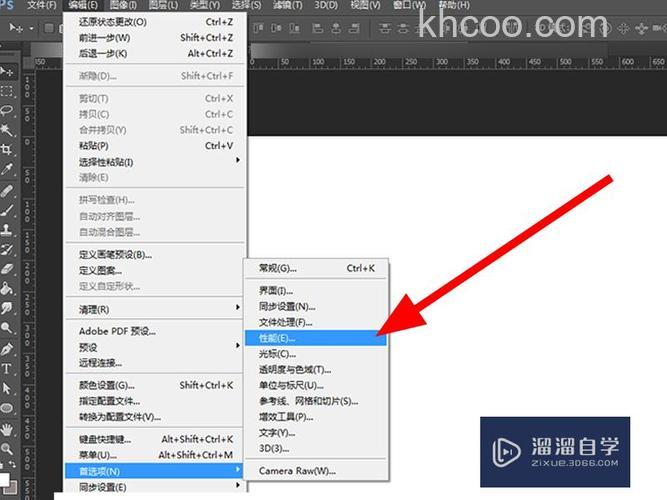The image size is (667, 500).
Task: Select the Brush tool
Action: coord(7,210)
